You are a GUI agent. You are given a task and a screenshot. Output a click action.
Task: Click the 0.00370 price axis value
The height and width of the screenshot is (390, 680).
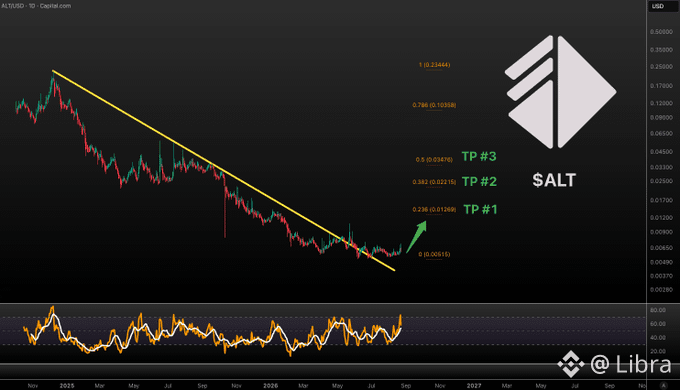(x=661, y=276)
